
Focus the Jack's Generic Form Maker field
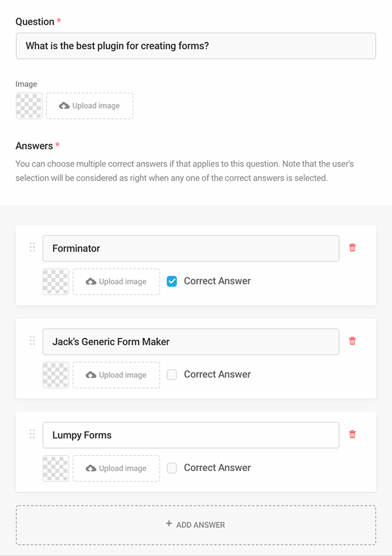(191, 342)
